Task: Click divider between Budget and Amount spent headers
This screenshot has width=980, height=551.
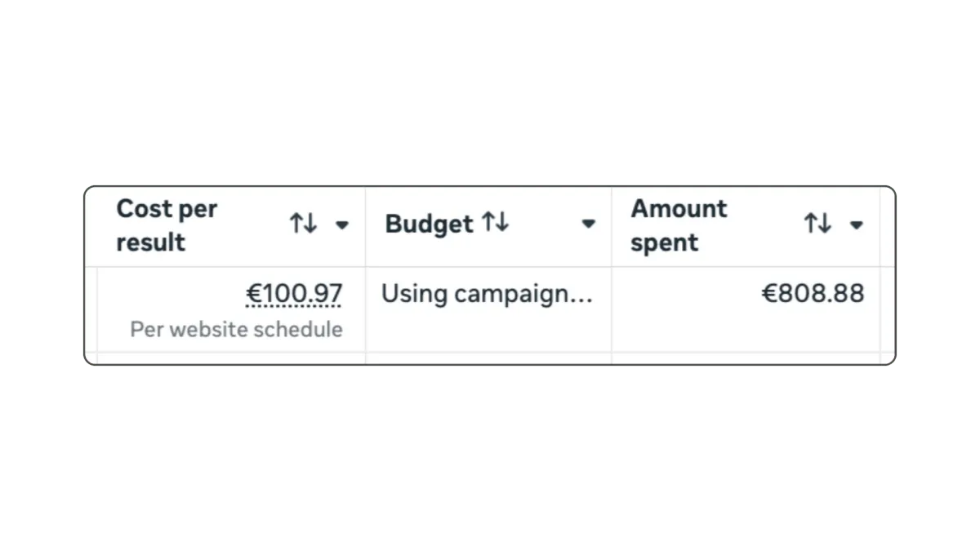Action: tap(612, 225)
